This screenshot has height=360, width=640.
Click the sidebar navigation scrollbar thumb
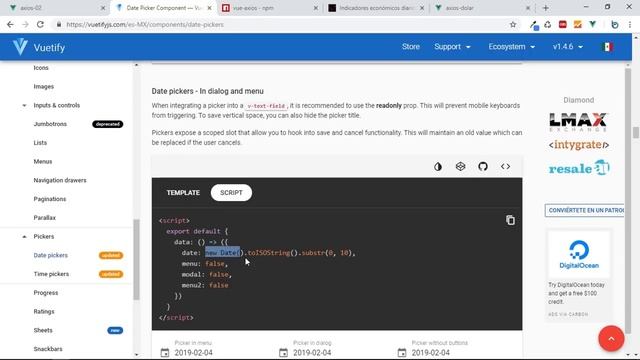[x=136, y=260]
